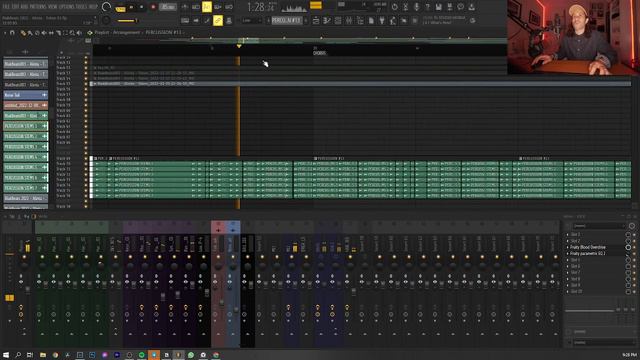This screenshot has height=360, width=640.
Task: Click the microphone recording icon
Action: tap(417, 7)
